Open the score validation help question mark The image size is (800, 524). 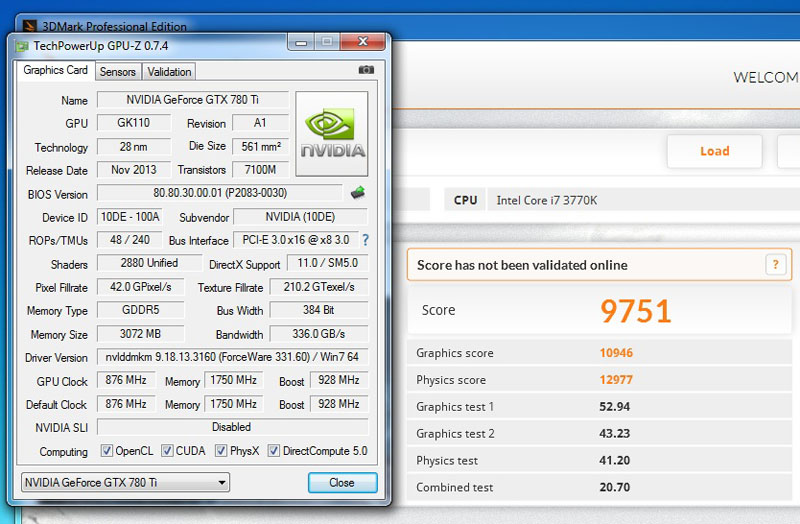coord(776,264)
